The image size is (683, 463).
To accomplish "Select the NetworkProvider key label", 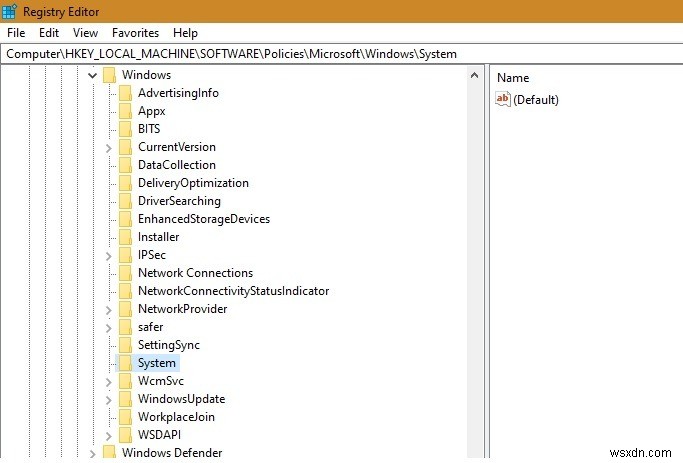I will coord(183,309).
